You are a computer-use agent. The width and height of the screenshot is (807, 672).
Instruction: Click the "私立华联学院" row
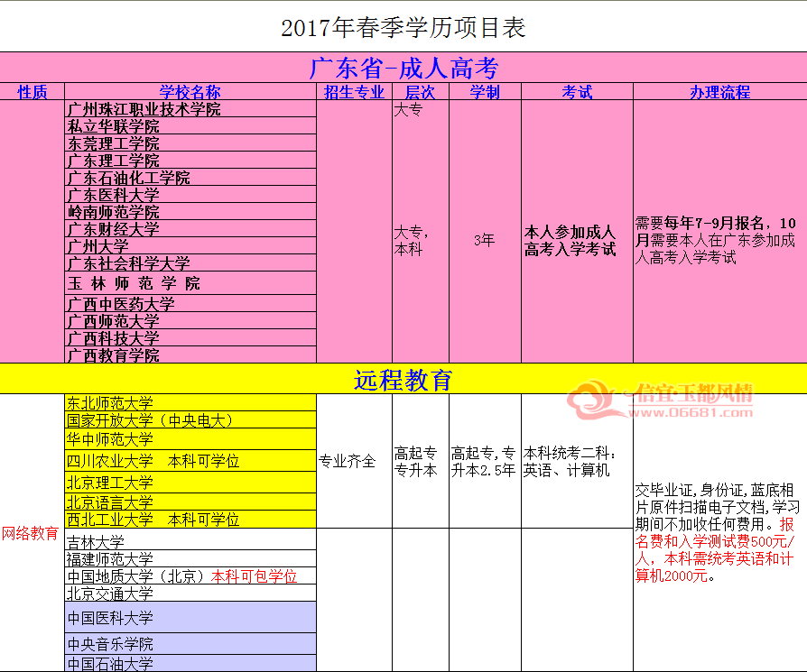pyautogui.click(x=190, y=126)
